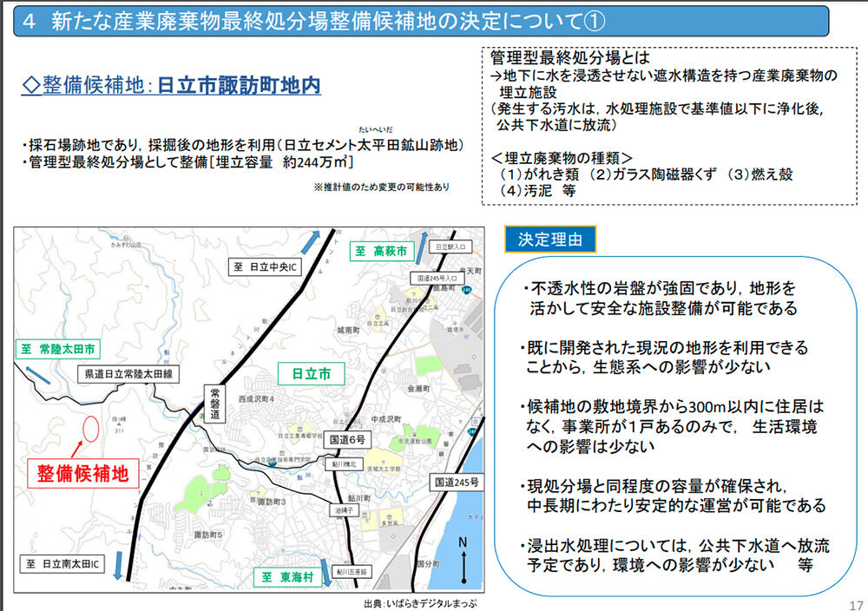Click the blue arrow near 日立中央IC
This screenshot has width=868, height=611.
pos(311,244)
